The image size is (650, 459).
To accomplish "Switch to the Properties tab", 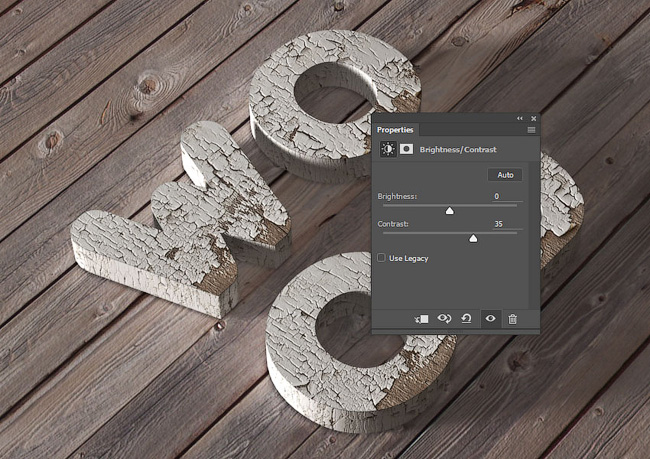I will (x=395, y=130).
